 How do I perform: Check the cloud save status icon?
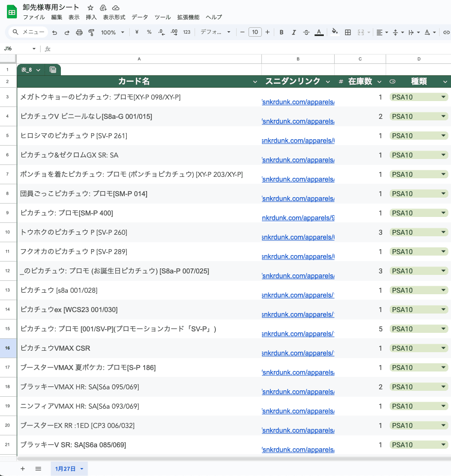[x=116, y=8]
